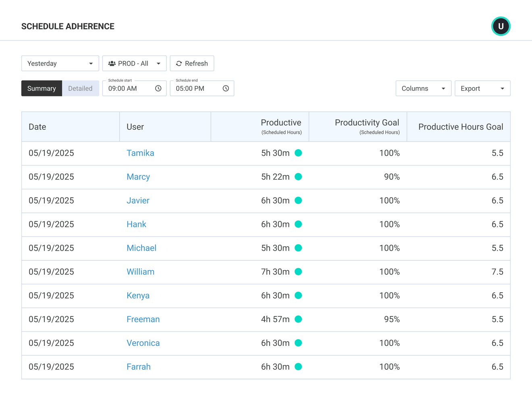Click the Productive (Scheduled Hours) column header

(260, 127)
